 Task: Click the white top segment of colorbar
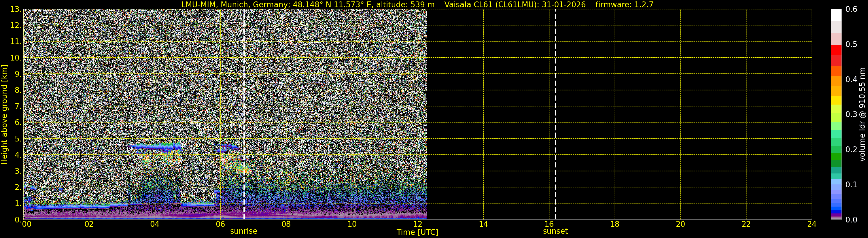[836, 15]
